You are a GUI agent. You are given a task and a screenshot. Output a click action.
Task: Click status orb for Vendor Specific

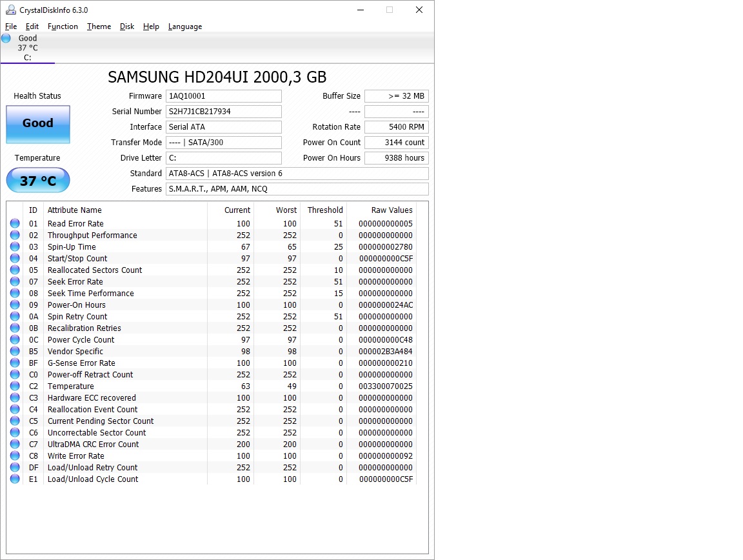[15, 352]
